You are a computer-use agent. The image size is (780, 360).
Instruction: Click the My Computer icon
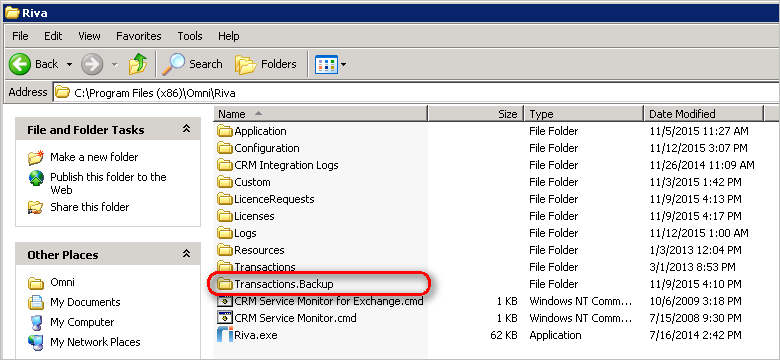[x=36, y=322]
